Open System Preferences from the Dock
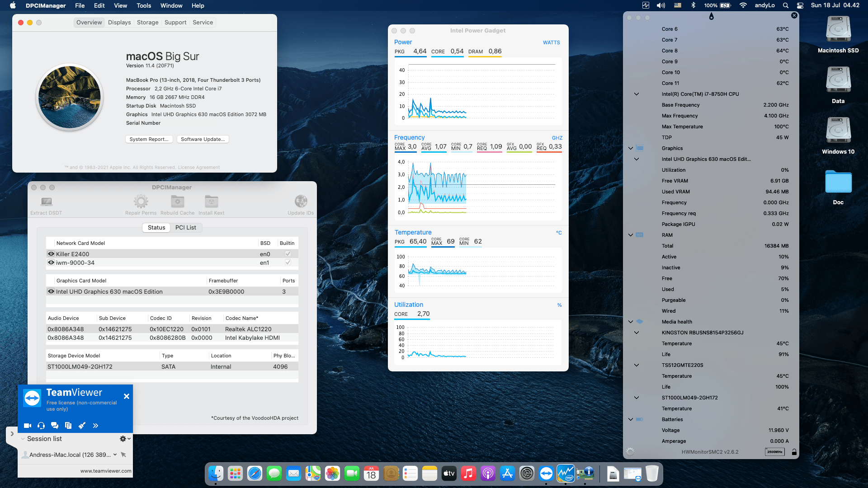This screenshot has height=488, width=868. [x=527, y=474]
